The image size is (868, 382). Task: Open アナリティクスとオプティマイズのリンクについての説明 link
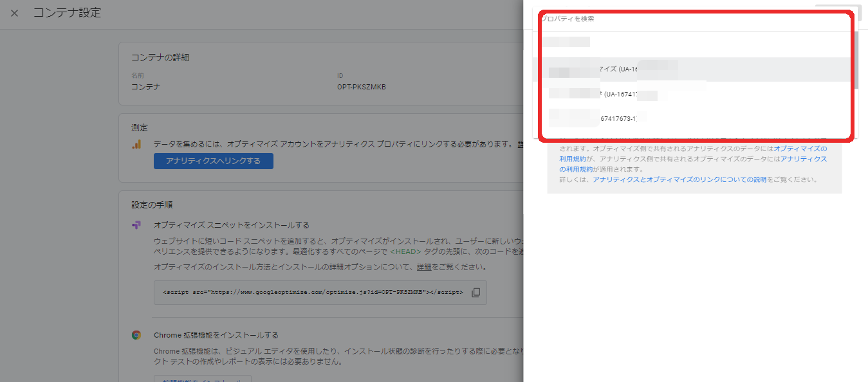click(679, 179)
